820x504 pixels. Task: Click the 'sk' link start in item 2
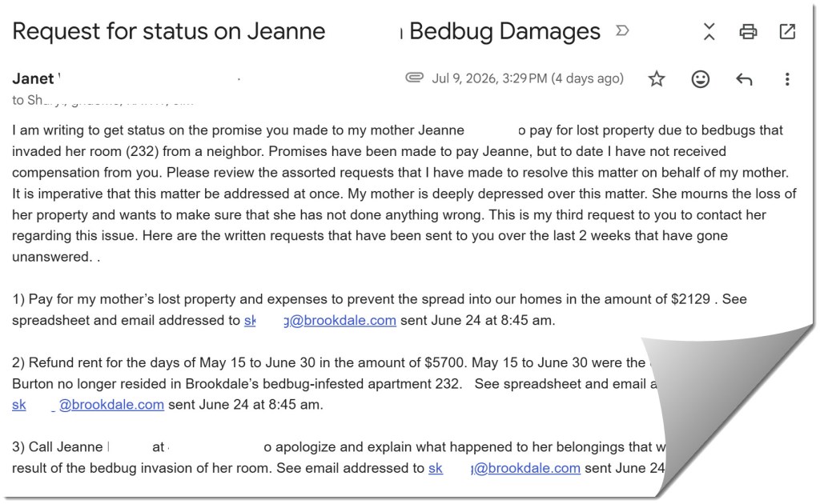19,405
